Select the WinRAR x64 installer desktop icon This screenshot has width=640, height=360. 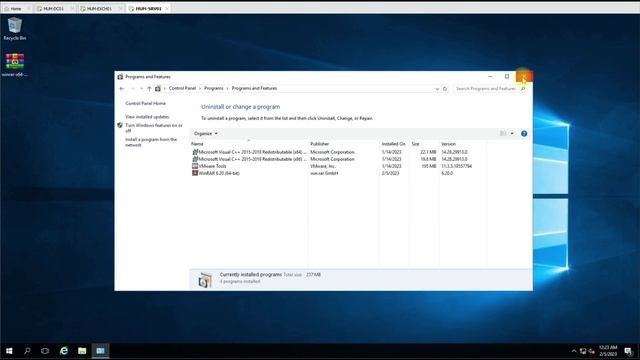[x=15, y=65]
